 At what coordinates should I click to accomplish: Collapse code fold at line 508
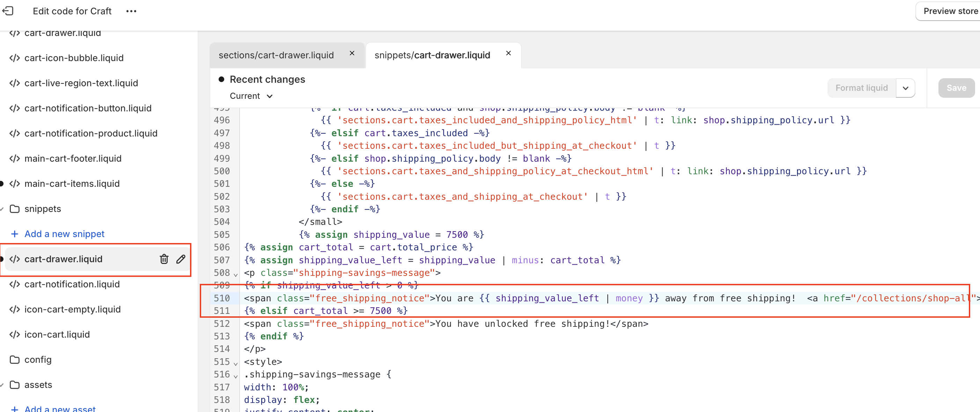236,275
